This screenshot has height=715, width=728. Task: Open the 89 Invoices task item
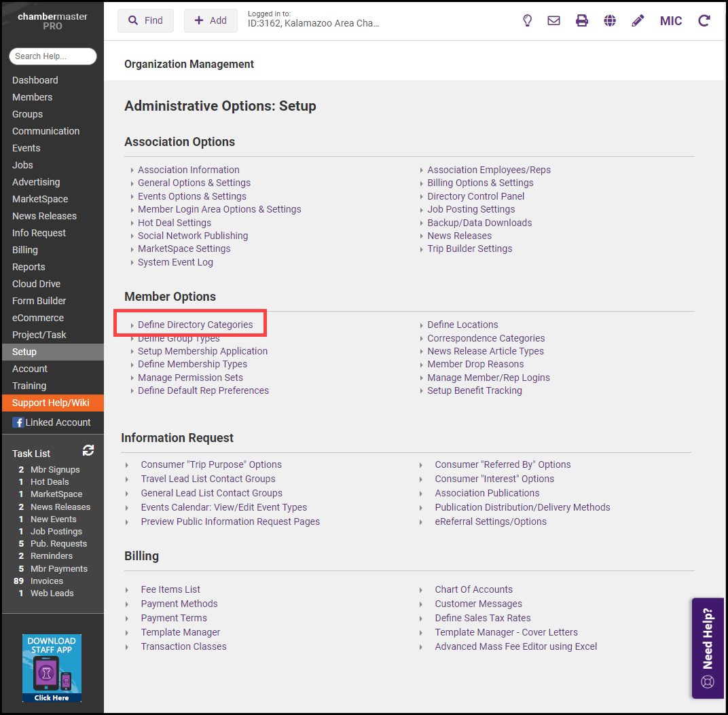coord(46,581)
